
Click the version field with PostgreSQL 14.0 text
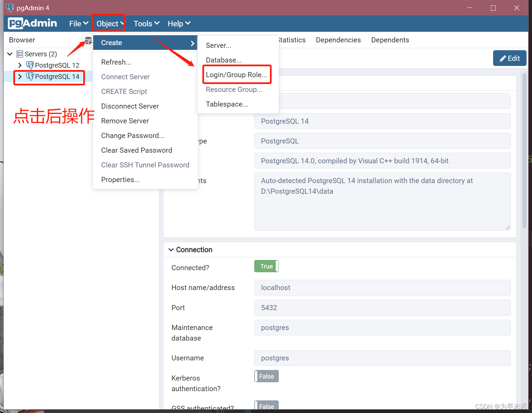(x=382, y=161)
